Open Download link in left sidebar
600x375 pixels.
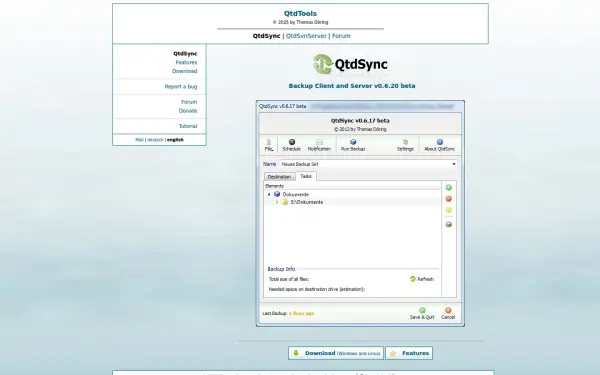[x=184, y=71]
